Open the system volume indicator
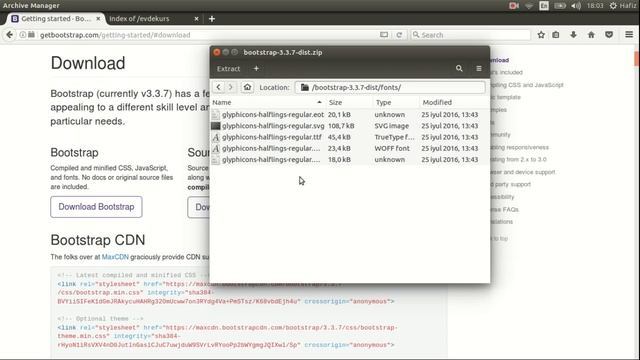Viewport: 640px width, 360px height. tap(576, 6)
